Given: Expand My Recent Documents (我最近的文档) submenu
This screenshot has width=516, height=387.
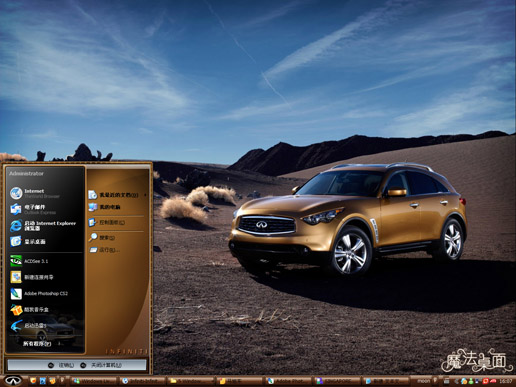Looking at the screenshot, I should pyautogui.click(x=118, y=195).
